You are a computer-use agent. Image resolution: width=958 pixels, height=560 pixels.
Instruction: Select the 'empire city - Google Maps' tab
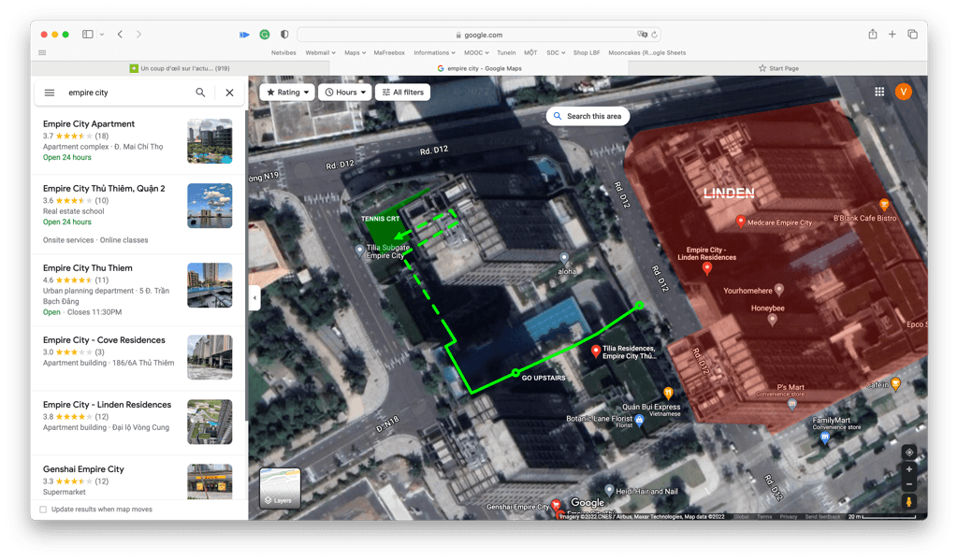(x=480, y=68)
